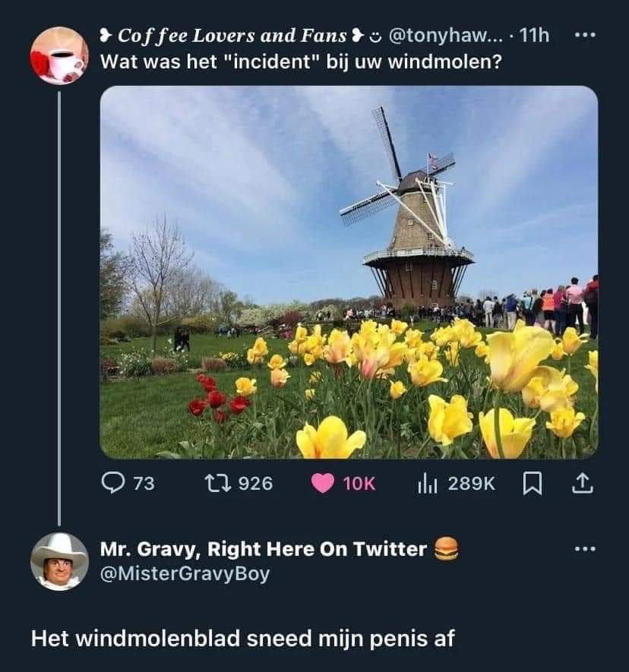
Task: Open the Coffee Lovers coffee cup avatar
Action: [59, 55]
